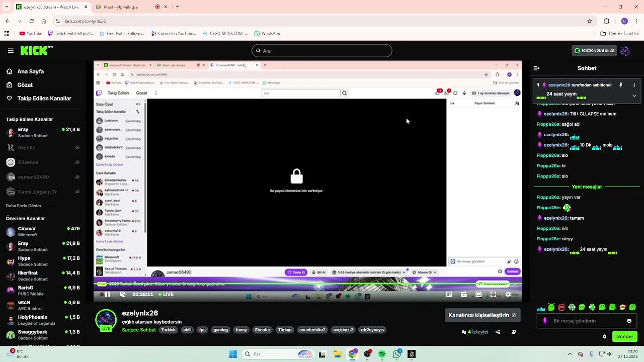Unpin the pinned chat message
The width and height of the screenshot is (644, 362).
(x=621, y=85)
